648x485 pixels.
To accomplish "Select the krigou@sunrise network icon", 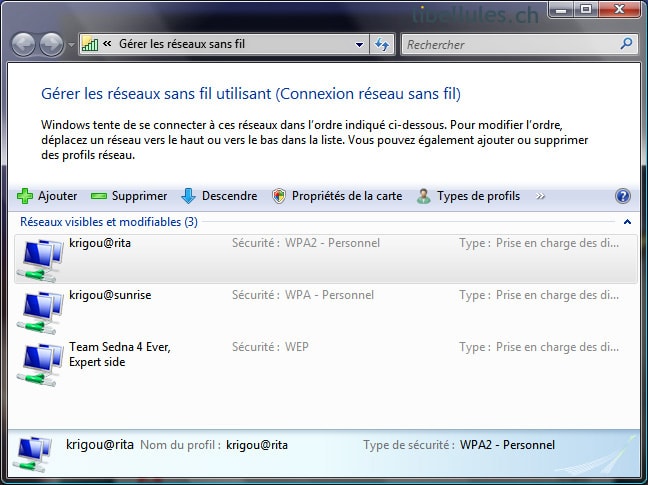I will point(40,312).
